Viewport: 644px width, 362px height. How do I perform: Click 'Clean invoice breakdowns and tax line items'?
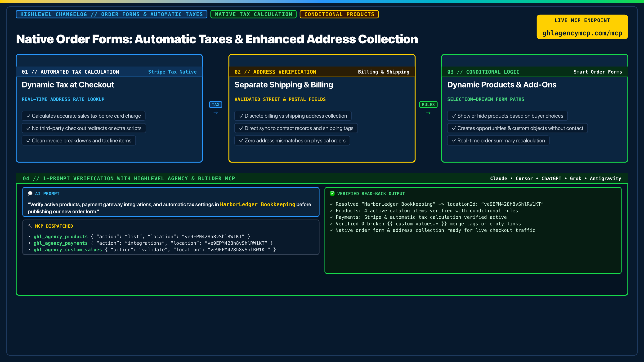click(x=79, y=140)
